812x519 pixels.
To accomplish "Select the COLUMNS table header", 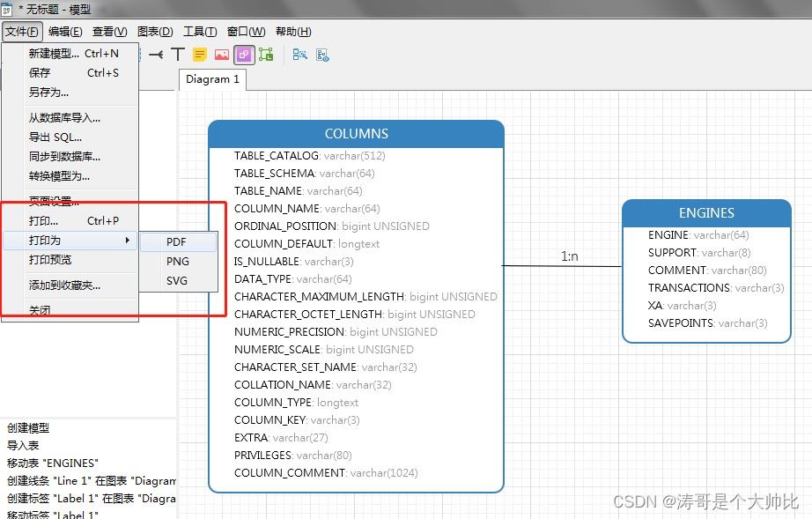I will (356, 134).
